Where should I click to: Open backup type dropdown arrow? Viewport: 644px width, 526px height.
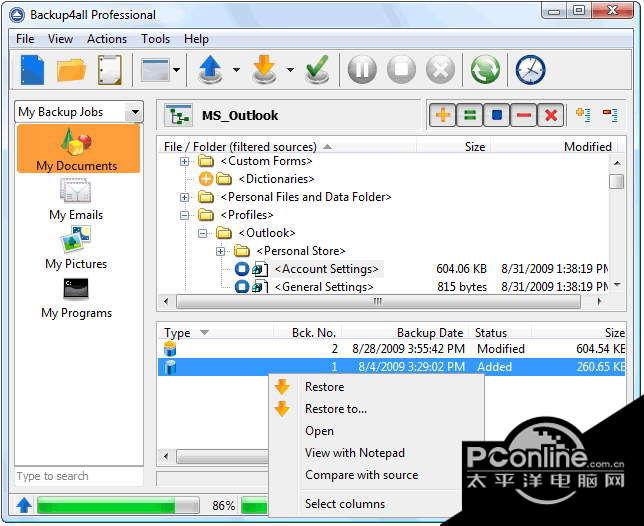tap(237, 70)
